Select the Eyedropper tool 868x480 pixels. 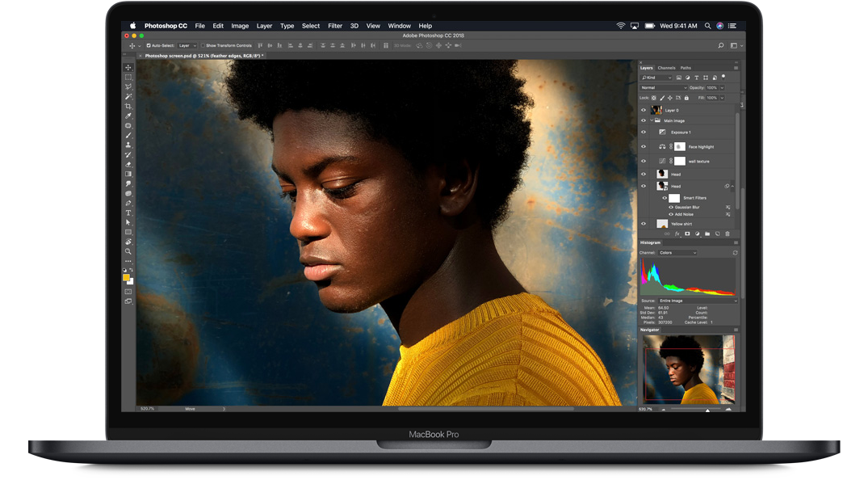(x=128, y=116)
